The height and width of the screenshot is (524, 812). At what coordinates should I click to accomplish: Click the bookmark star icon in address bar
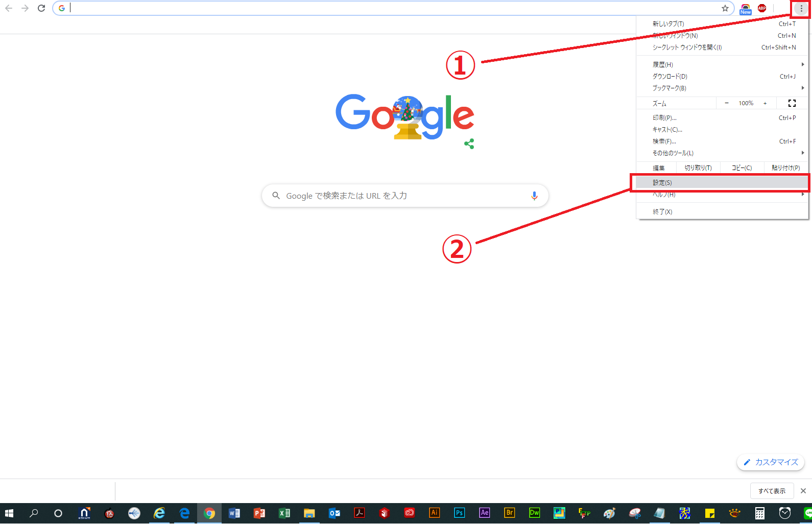[725, 8]
